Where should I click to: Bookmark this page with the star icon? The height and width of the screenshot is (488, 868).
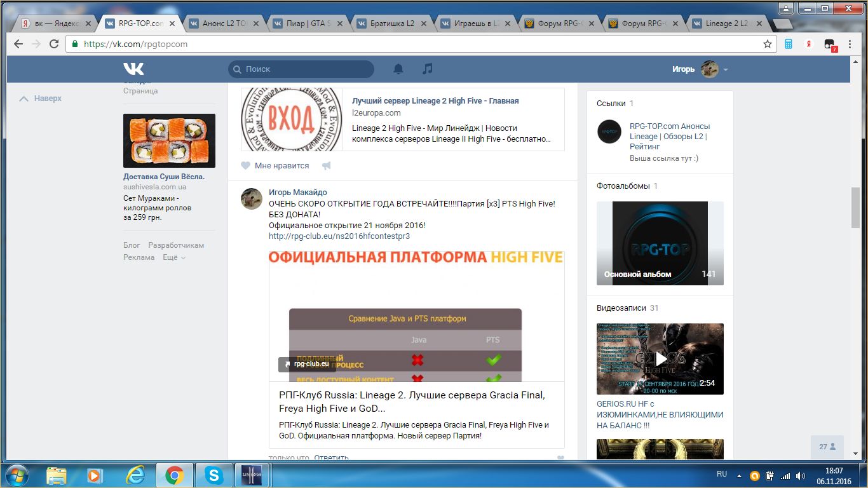pos(768,44)
